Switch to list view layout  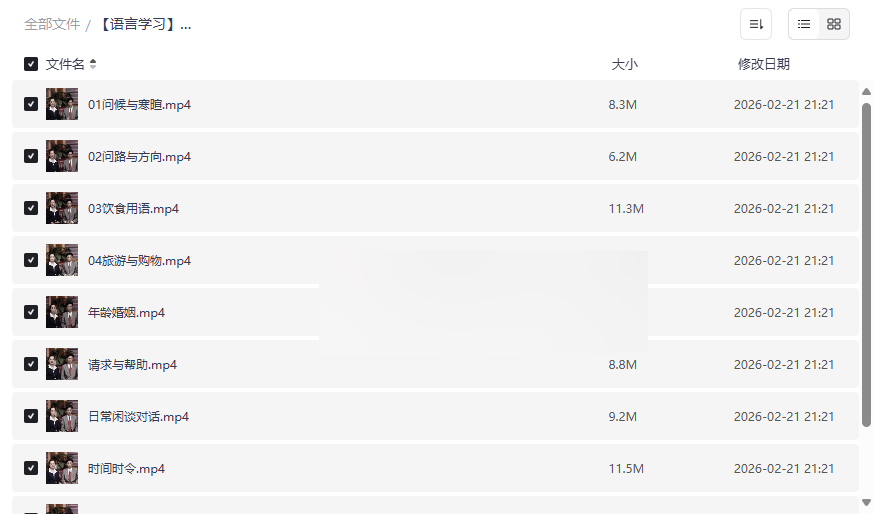[x=804, y=24]
